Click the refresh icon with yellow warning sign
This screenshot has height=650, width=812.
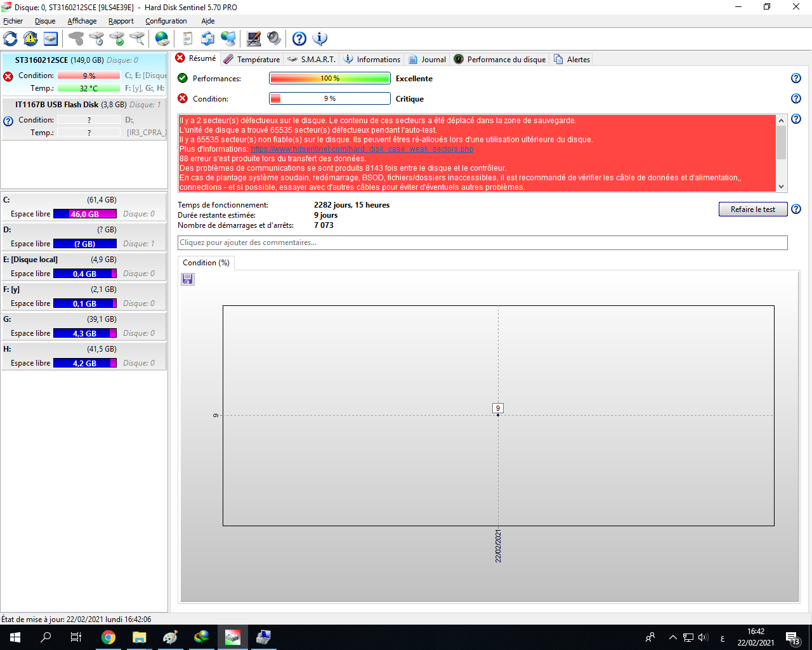pos(30,39)
